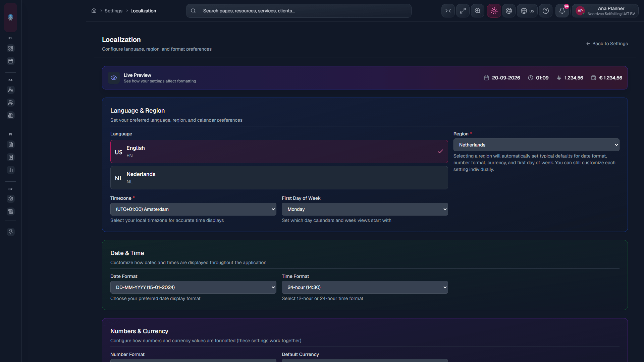Image resolution: width=644 pixels, height=362 pixels.
Task: Click the wallet icon in Live Preview
Action: [594, 78]
